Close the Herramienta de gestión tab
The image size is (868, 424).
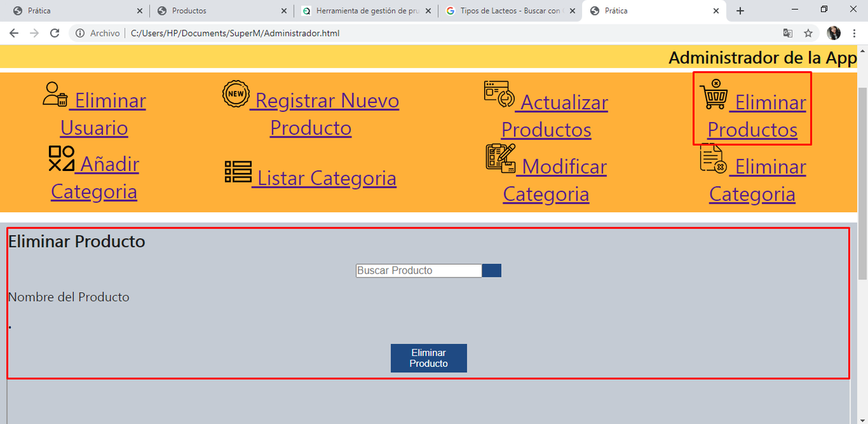428,11
